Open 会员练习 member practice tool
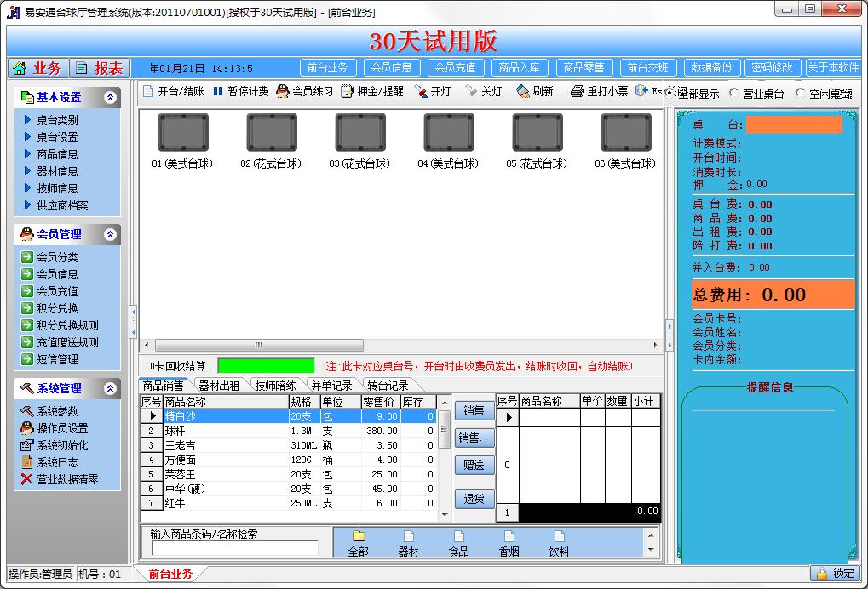Viewport: 868px width, 589px height. (x=283, y=91)
